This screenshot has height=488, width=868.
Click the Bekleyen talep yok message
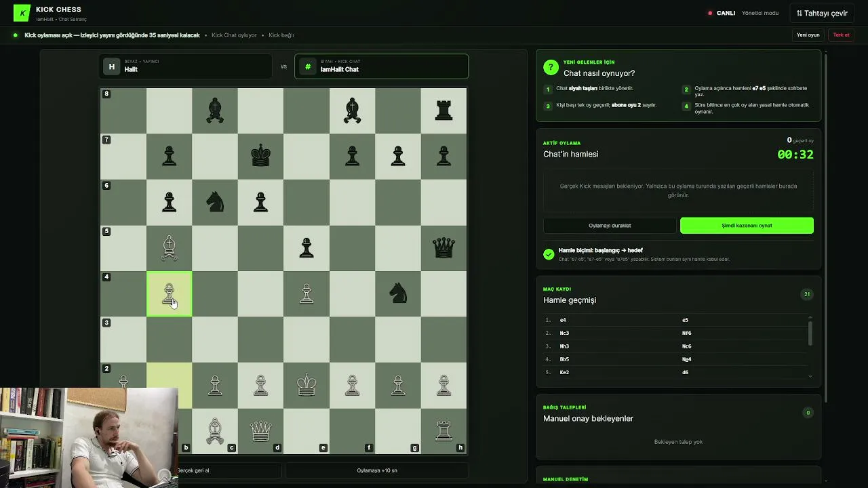[x=678, y=442]
